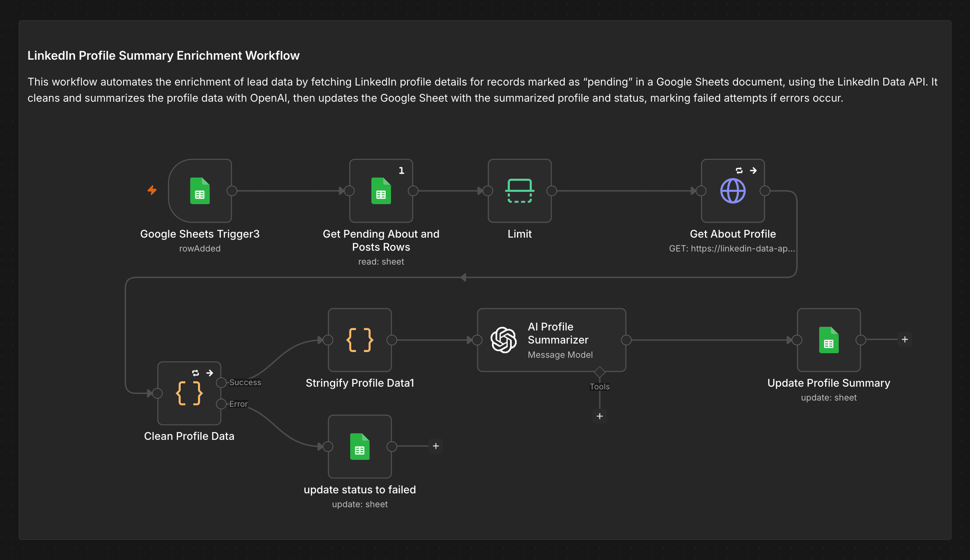Add a node after Update Profile Summary
970x560 pixels.
point(905,340)
